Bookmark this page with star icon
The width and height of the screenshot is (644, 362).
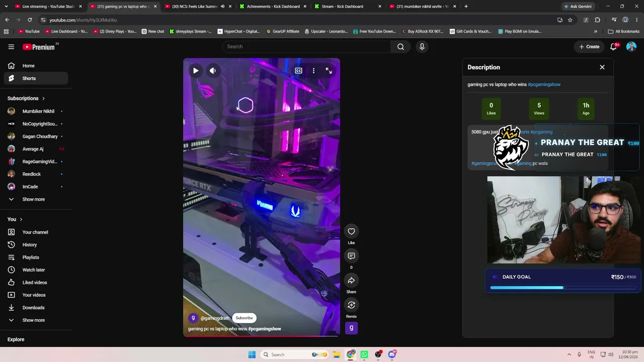click(570, 20)
